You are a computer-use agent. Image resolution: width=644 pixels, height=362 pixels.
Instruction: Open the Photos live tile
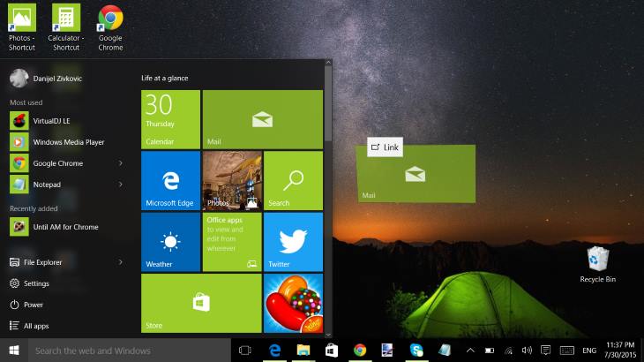[232, 180]
